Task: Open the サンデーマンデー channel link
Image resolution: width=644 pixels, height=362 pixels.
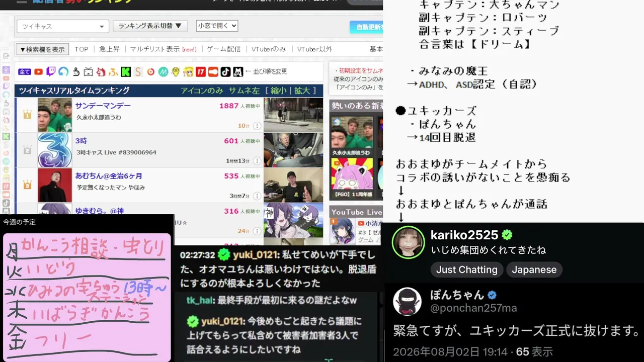Action: pyautogui.click(x=103, y=106)
